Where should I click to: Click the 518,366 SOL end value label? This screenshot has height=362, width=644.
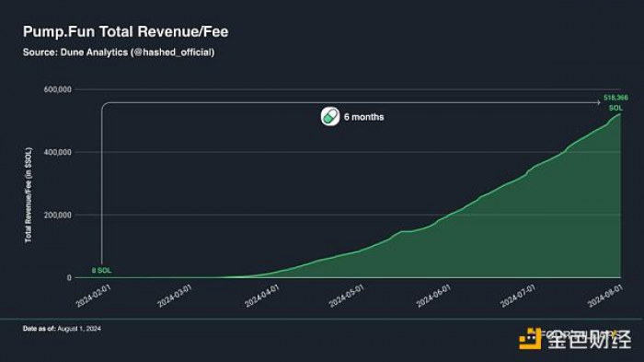615,103
